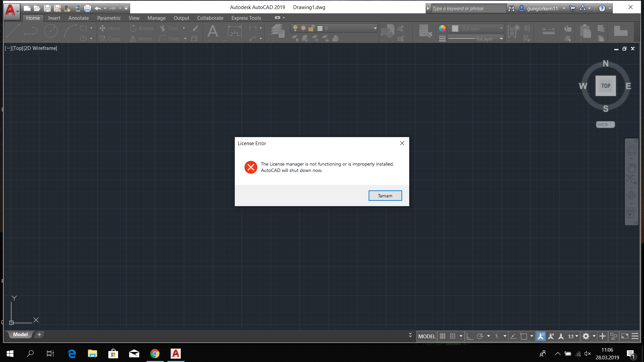Click the Mirror tool
This screenshot has height=362, width=644.
coord(141,39)
